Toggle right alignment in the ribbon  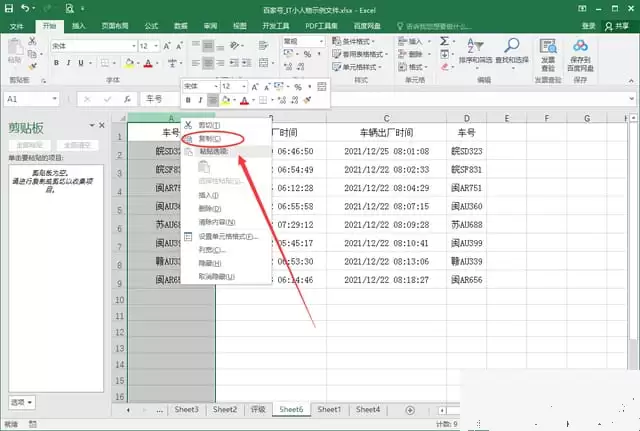[220, 62]
